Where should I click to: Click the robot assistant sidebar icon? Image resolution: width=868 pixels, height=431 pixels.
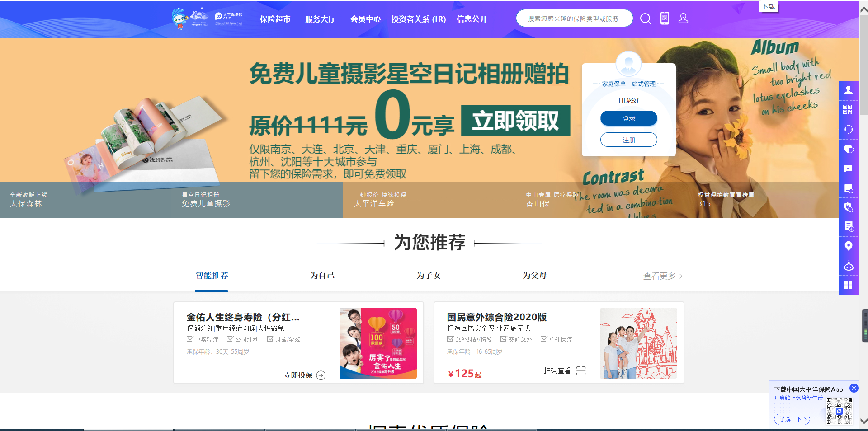pos(848,266)
